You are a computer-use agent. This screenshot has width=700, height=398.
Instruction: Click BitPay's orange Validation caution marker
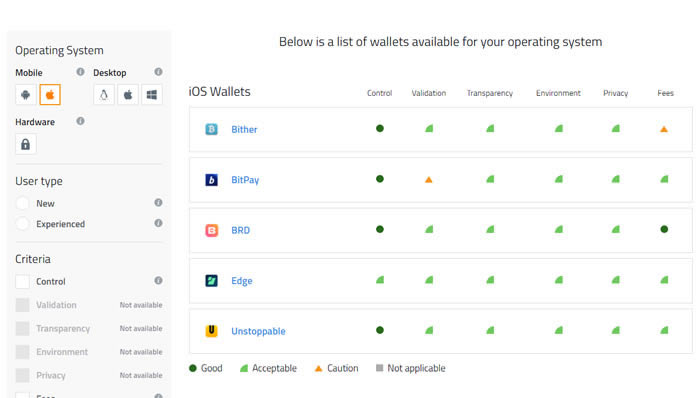pyautogui.click(x=429, y=180)
